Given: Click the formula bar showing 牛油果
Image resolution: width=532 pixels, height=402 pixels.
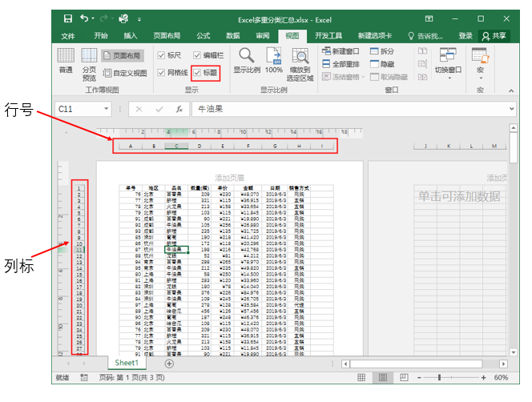Looking at the screenshot, I should point(350,109).
